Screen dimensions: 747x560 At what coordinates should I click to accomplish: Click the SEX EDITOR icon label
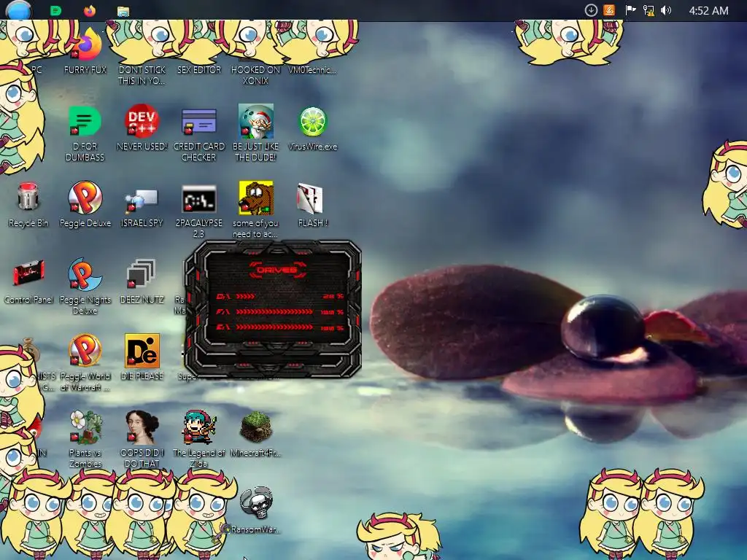[x=199, y=70]
